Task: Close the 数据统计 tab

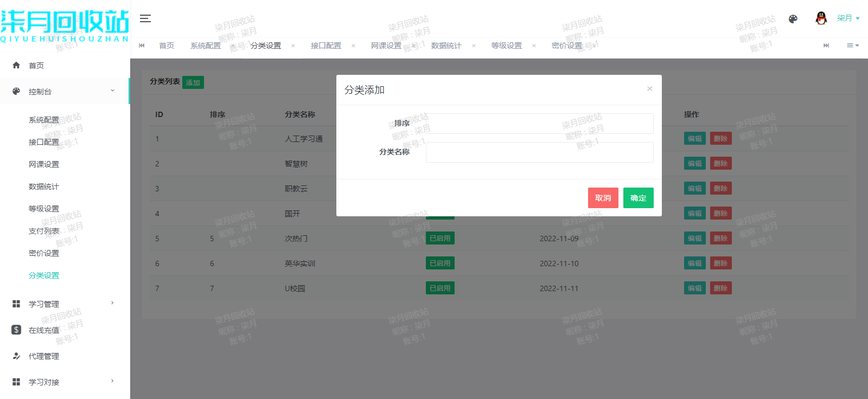Action: [x=474, y=46]
